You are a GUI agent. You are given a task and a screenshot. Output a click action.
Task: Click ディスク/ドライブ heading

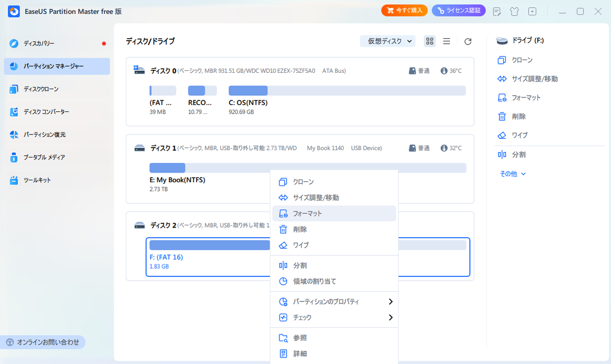(x=150, y=41)
